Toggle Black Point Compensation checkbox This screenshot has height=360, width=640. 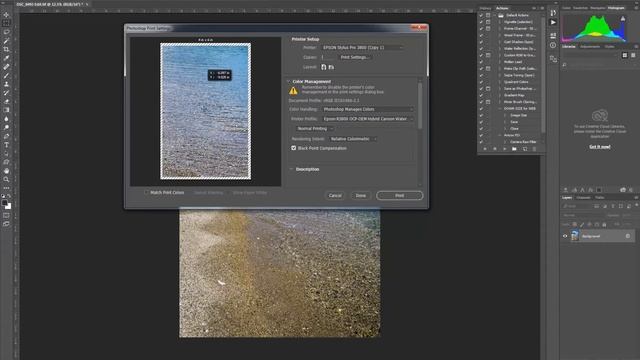[293, 148]
